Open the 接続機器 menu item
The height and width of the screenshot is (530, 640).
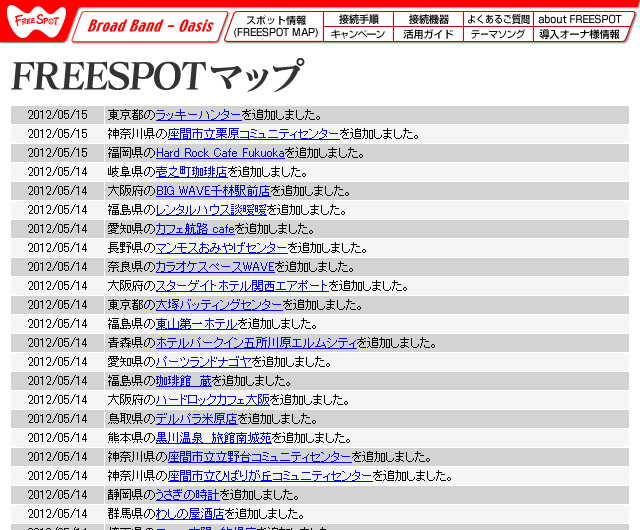pos(429,19)
